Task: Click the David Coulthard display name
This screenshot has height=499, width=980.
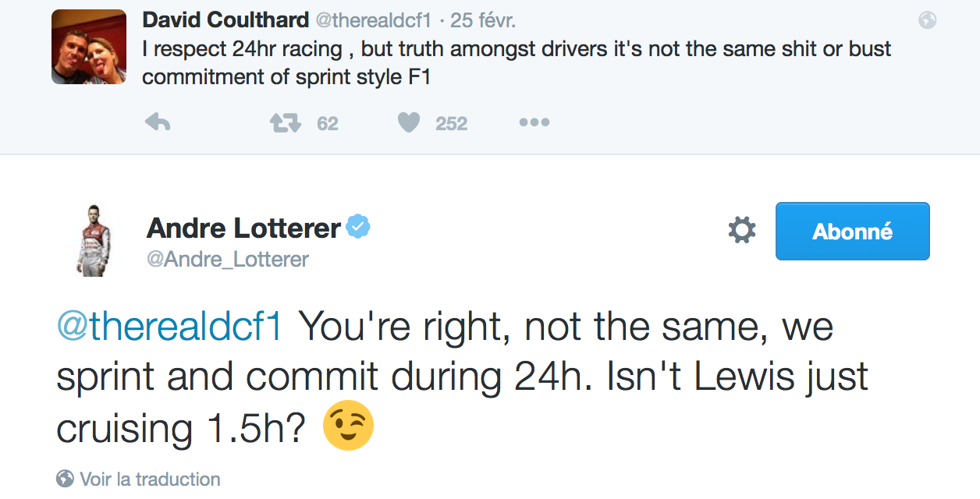Action: (x=225, y=20)
